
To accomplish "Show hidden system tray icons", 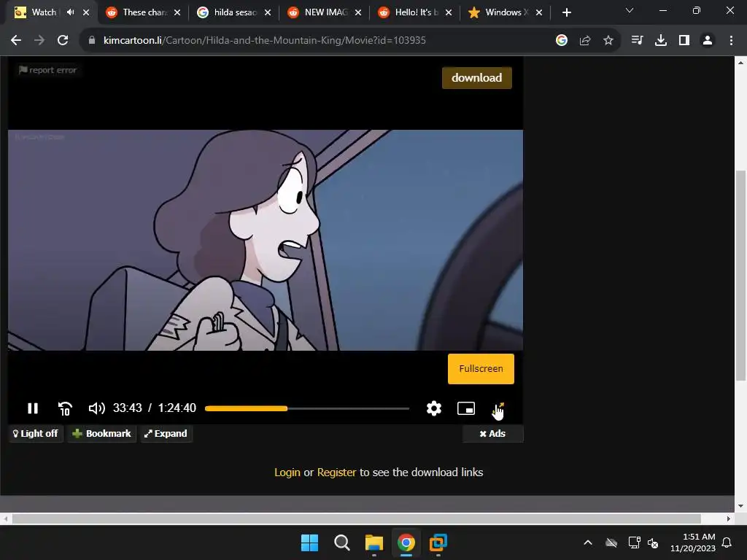I will tap(588, 542).
